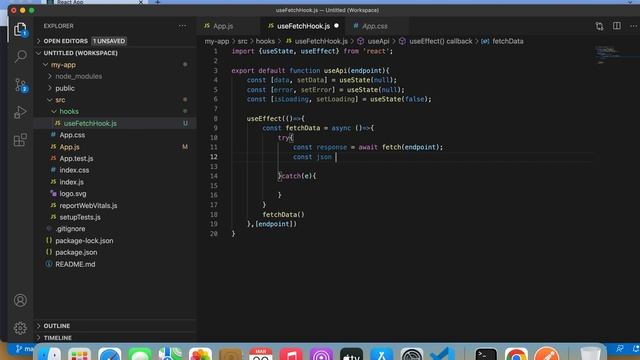Image resolution: width=640 pixels, height=360 pixels.
Task: Expand the Timeline section
Action: (x=58, y=338)
